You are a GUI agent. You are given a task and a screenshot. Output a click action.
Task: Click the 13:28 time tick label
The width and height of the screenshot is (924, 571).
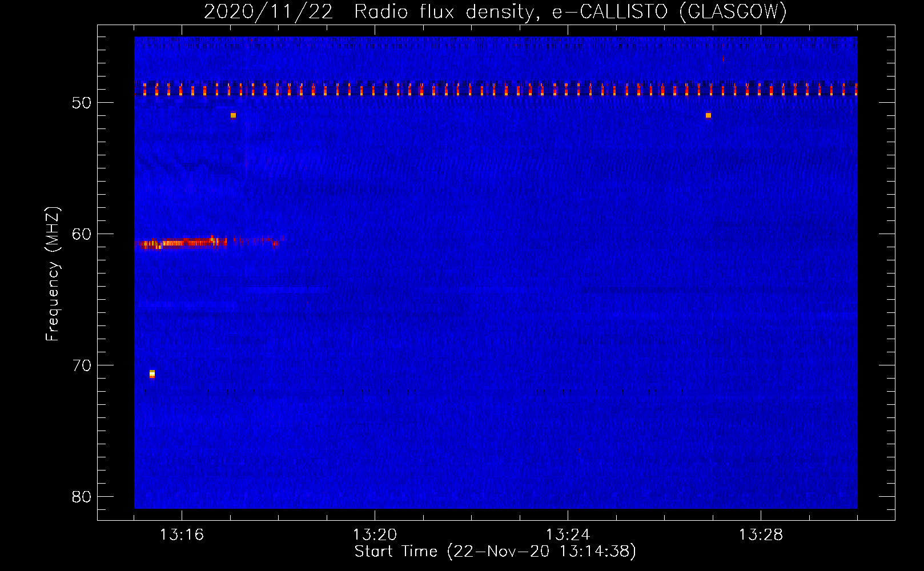(761, 535)
